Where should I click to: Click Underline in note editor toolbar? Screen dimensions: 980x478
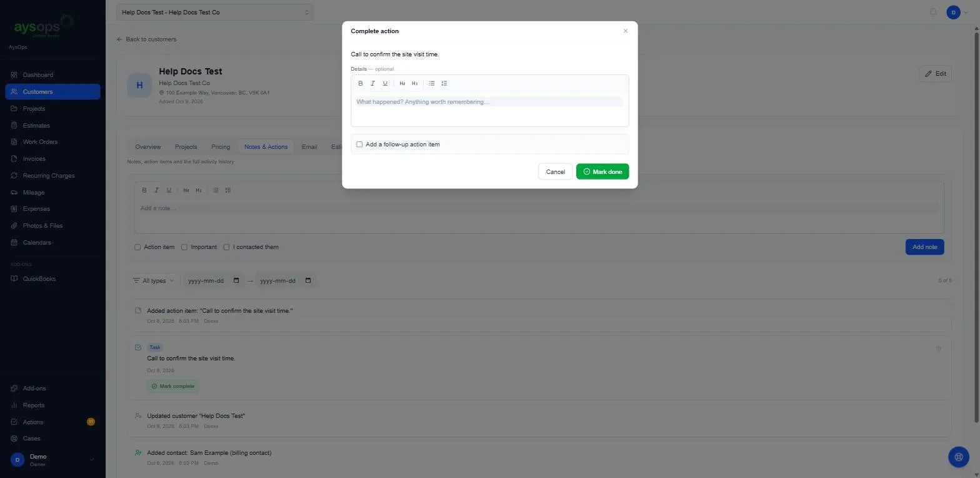(169, 190)
